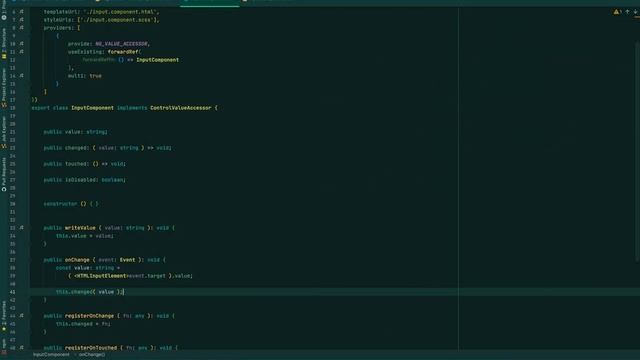Click 'public isDisabled: boolean' line
Image resolution: width=640 pixels, height=360 pixels.
pos(85,180)
